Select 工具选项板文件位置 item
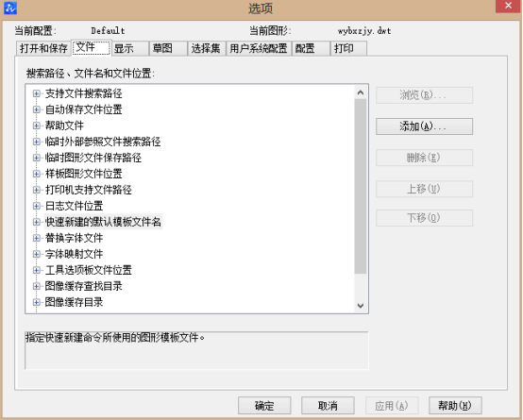The width and height of the screenshot is (523, 420). (x=89, y=270)
